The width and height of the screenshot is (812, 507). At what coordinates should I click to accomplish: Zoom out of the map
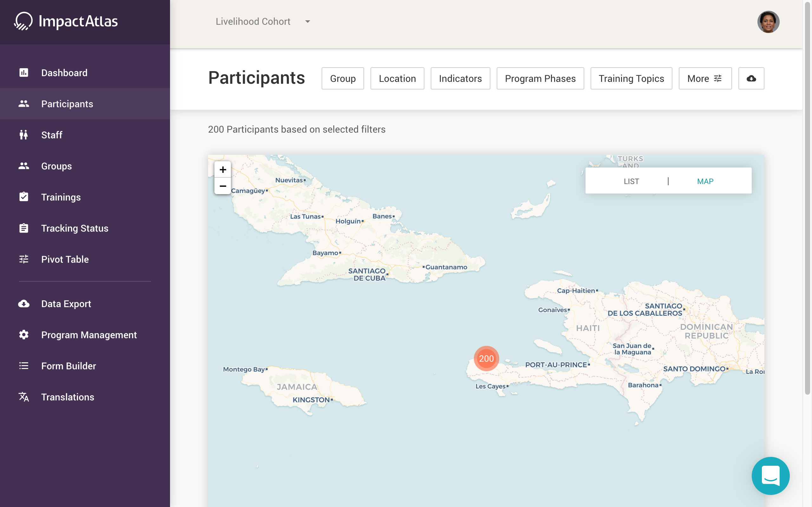tap(223, 186)
